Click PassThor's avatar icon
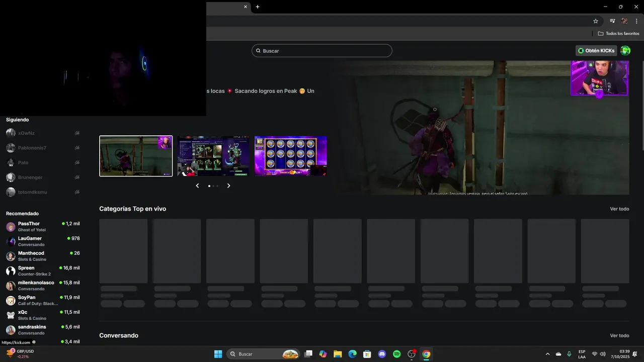644x362 pixels. 11,227
